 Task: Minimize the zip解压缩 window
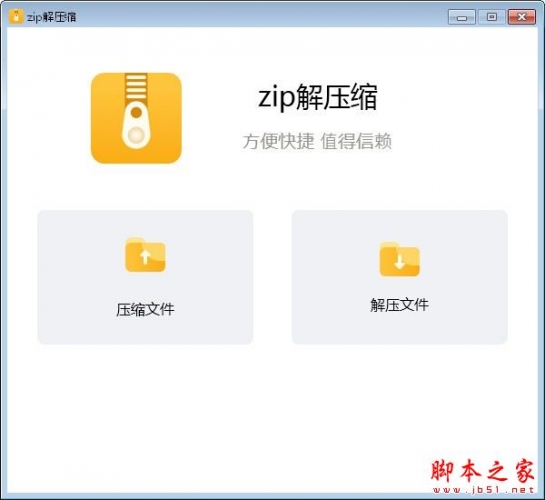462,17
